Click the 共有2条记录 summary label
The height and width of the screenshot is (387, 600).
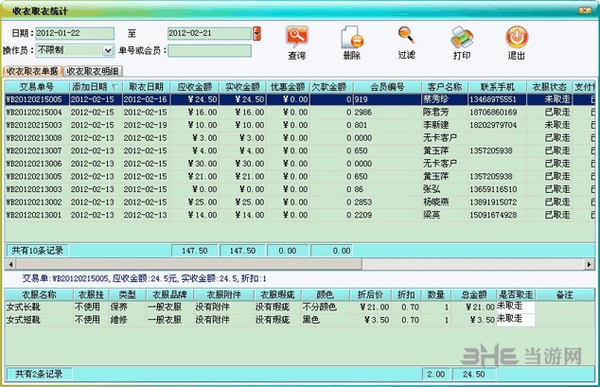coord(39,374)
